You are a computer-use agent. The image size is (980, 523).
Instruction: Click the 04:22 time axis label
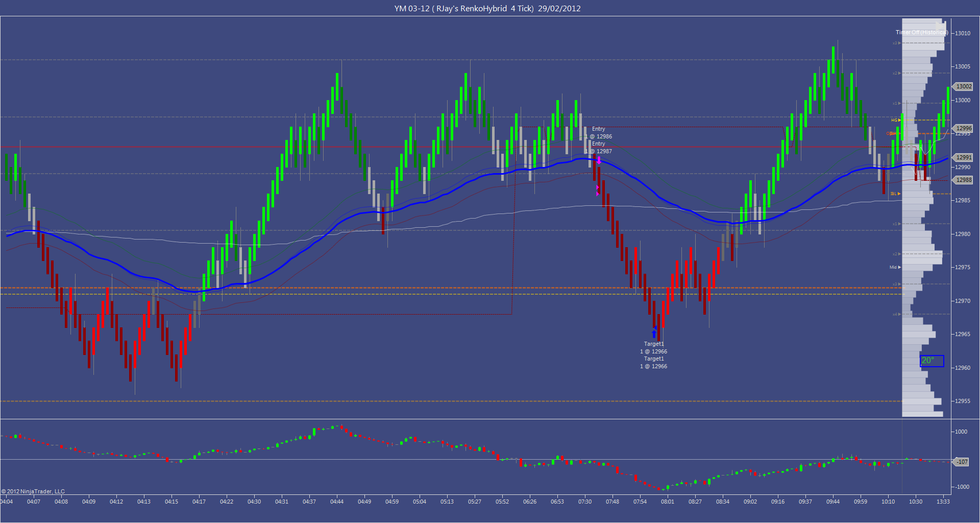(x=227, y=502)
